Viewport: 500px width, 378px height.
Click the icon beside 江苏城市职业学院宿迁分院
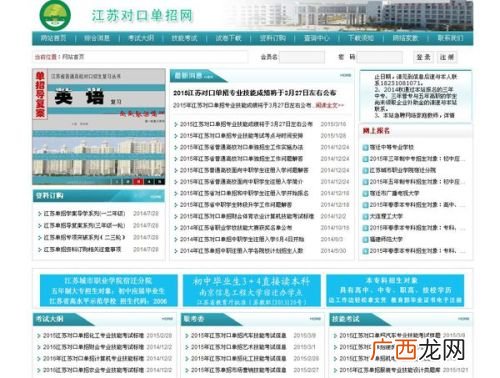point(365,170)
